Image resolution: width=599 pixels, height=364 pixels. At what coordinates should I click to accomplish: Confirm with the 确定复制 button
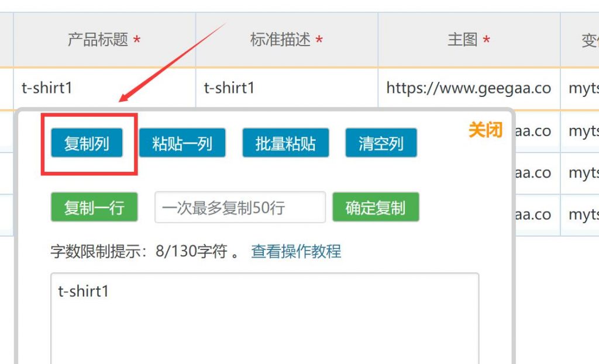376,207
